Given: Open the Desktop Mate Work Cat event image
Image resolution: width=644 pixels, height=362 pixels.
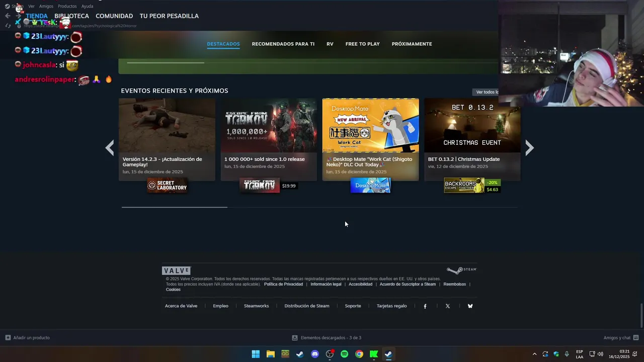Looking at the screenshot, I should pyautogui.click(x=371, y=125).
